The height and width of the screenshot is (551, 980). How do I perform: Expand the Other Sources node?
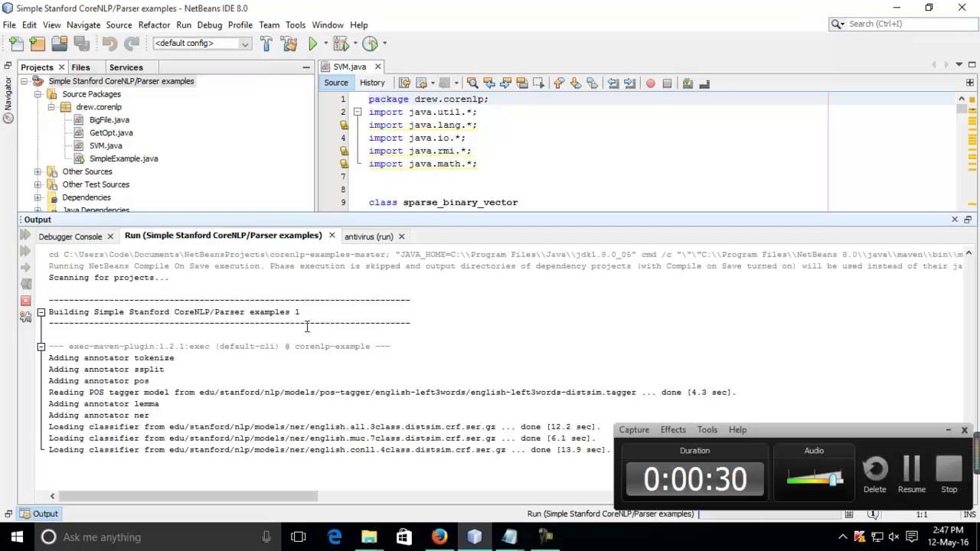click(38, 171)
